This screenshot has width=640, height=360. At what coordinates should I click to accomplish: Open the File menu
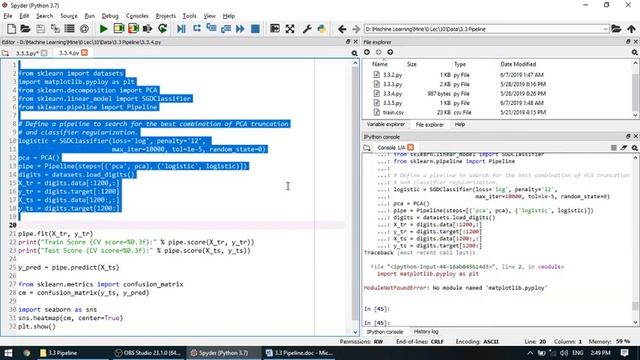coord(8,16)
